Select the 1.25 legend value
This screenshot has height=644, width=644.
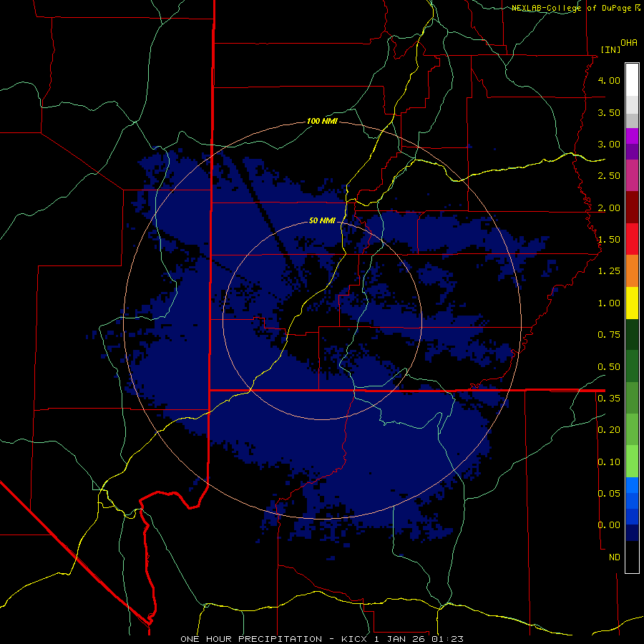(609, 271)
